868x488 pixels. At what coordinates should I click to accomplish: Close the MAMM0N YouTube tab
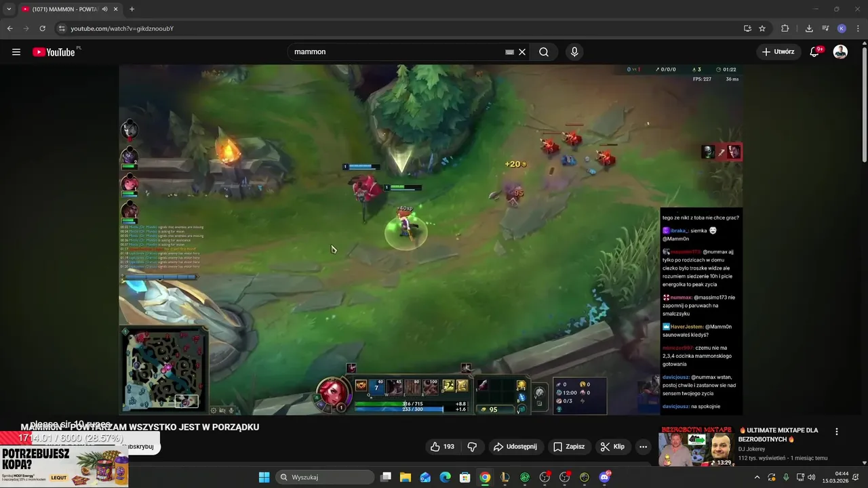coord(115,9)
